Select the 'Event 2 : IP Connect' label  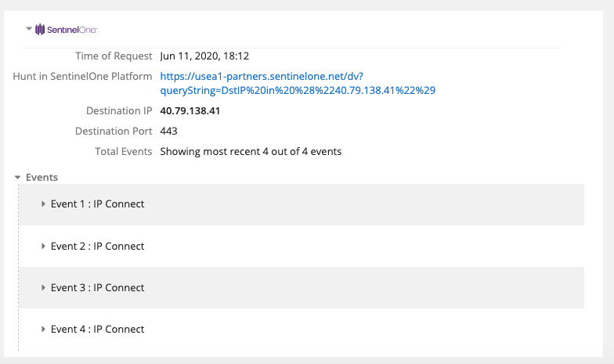(97, 246)
